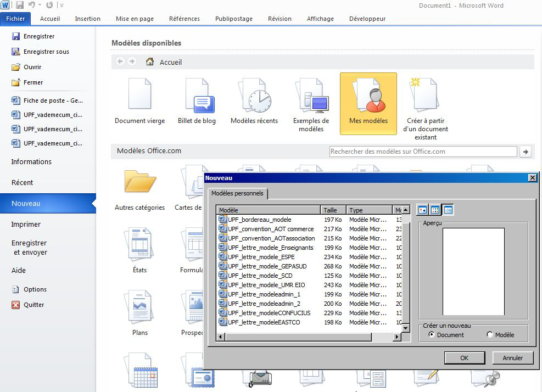Click the Save icon in quick access toolbar
The image size is (542, 392).
click(x=20, y=5)
